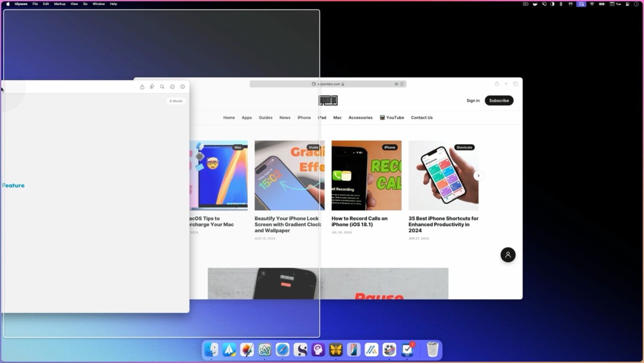Click the Subscribe button on the website
The image size is (644, 363).
[499, 100]
